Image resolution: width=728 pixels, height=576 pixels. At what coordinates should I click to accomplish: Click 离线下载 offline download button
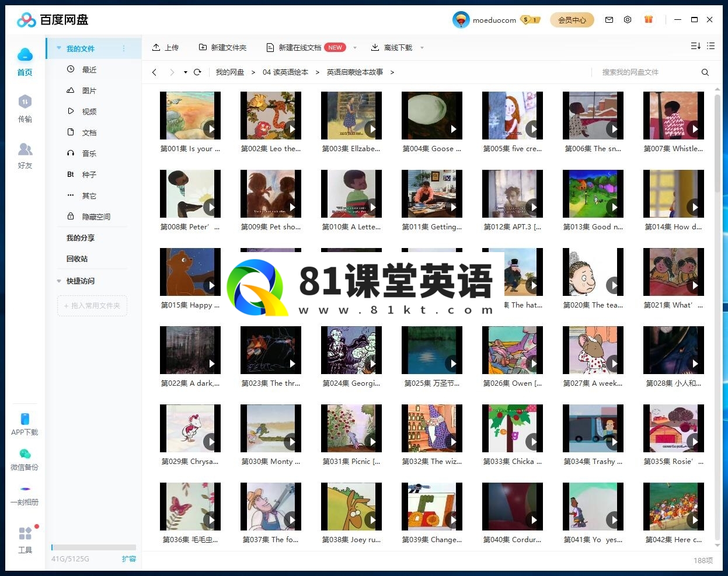click(391, 47)
